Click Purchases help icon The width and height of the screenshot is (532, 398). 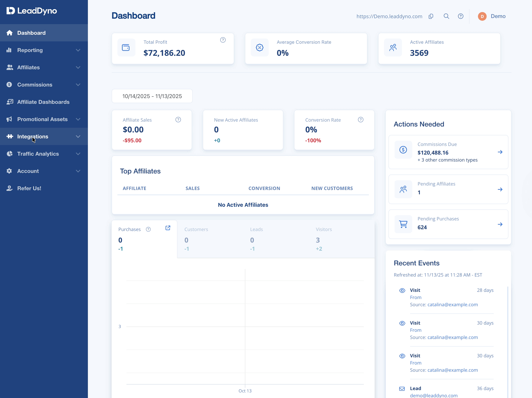148,229
